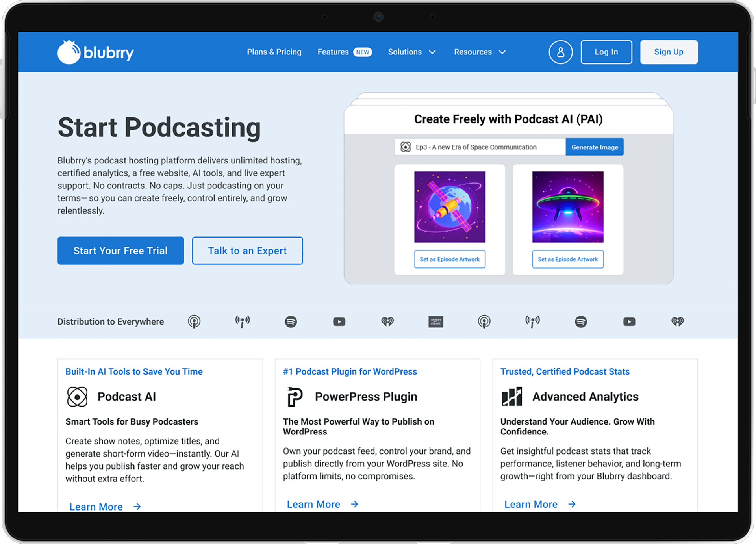Click the Blubrry logo in header
Screen dimensions: 756x544
(x=96, y=52)
